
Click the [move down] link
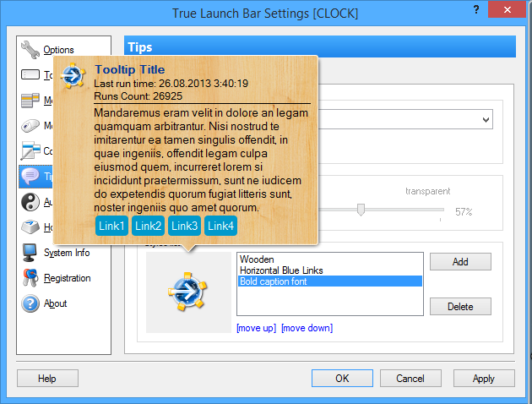[307, 328]
